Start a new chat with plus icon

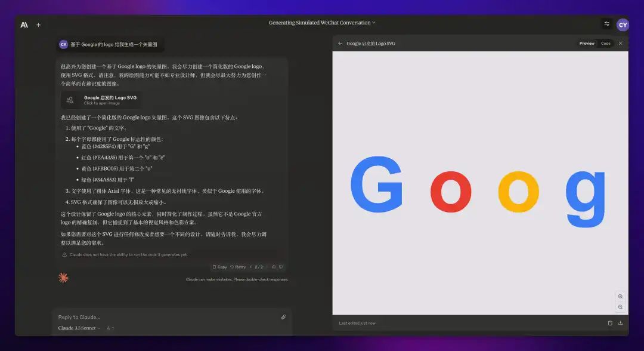click(38, 24)
